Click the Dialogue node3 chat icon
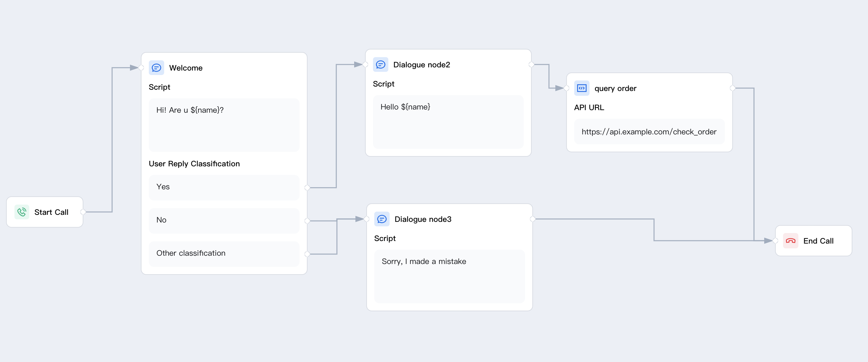 click(x=382, y=219)
